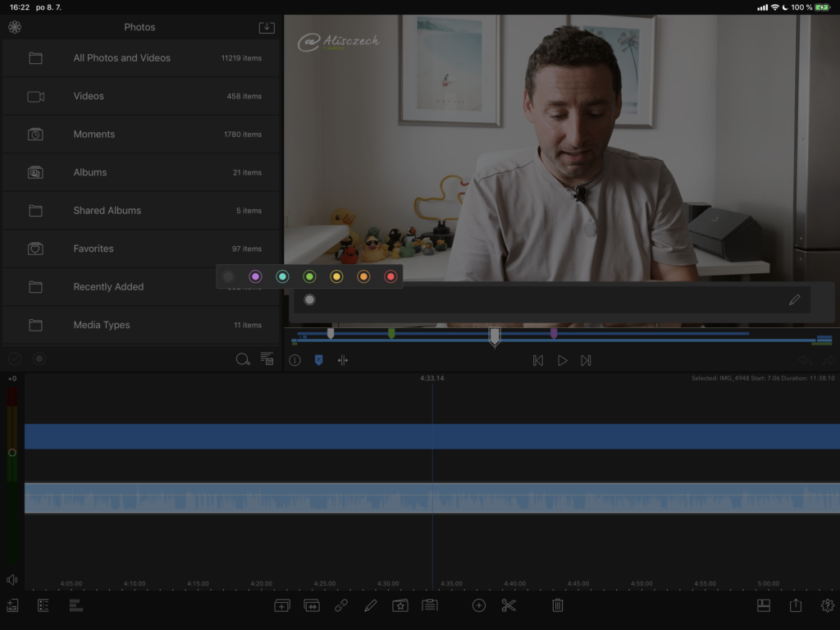Image resolution: width=840 pixels, height=630 pixels.
Task: Choose the teal marker color
Action: [x=282, y=276]
